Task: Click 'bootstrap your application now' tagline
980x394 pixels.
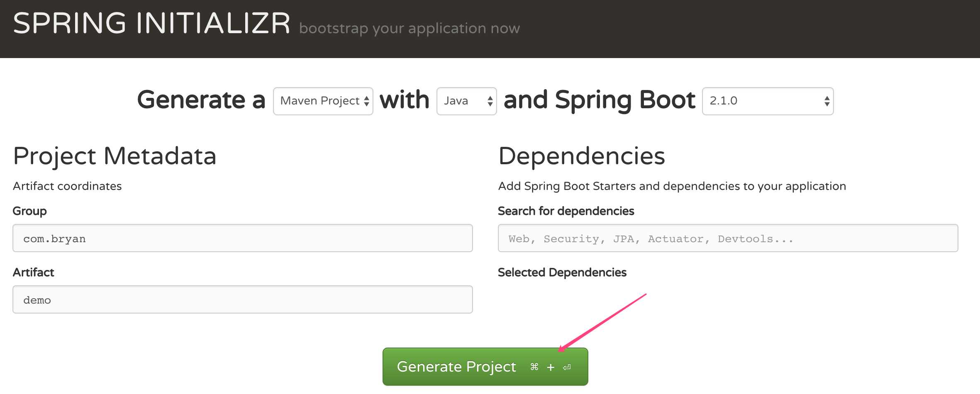Action: pos(410,29)
